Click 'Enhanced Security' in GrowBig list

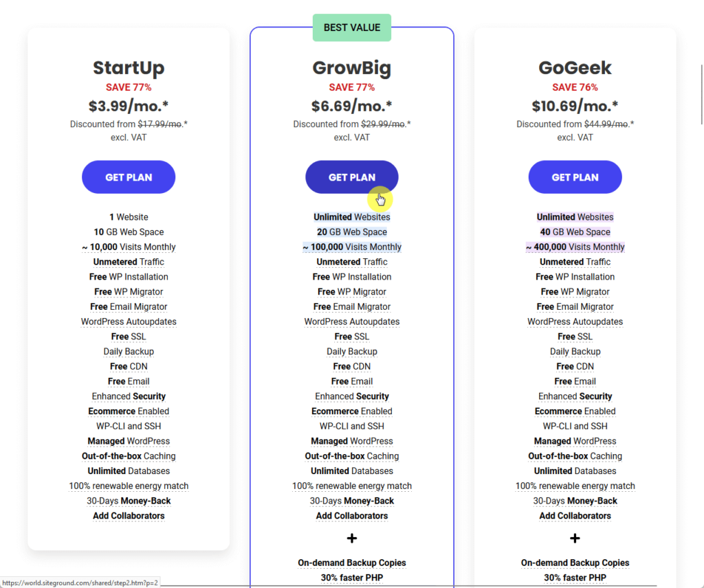click(x=352, y=396)
